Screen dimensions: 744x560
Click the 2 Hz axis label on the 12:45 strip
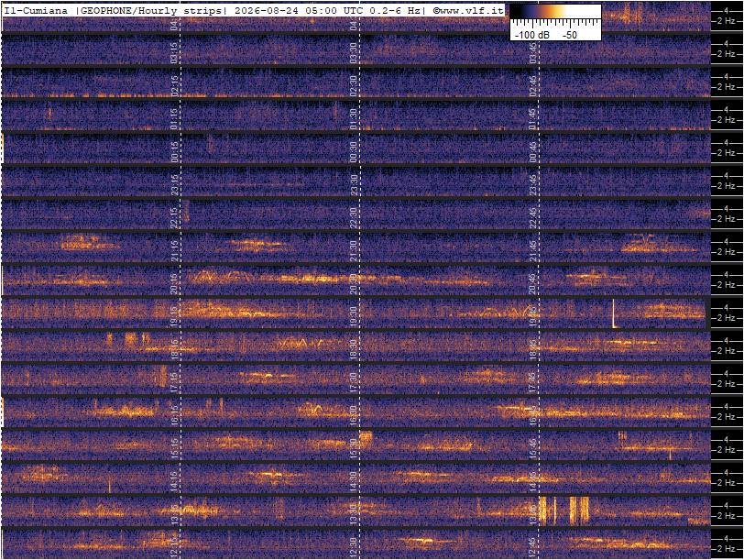pos(726,549)
